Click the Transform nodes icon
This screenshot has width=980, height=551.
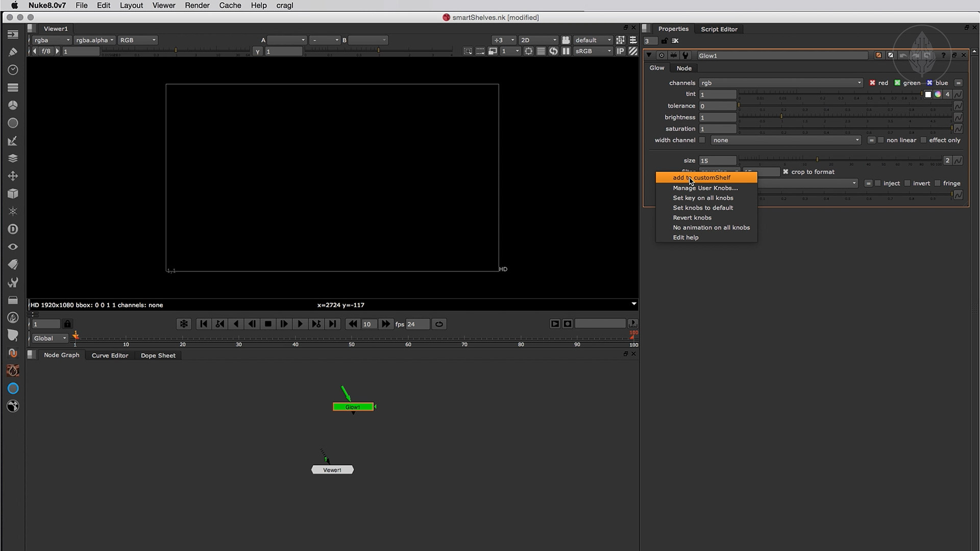(13, 176)
